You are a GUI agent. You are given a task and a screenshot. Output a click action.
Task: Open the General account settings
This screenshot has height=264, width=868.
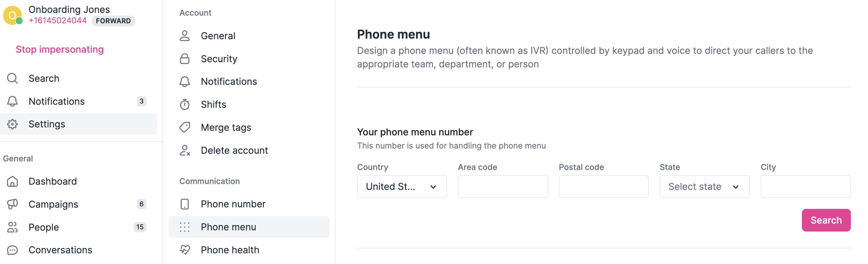coord(218,36)
